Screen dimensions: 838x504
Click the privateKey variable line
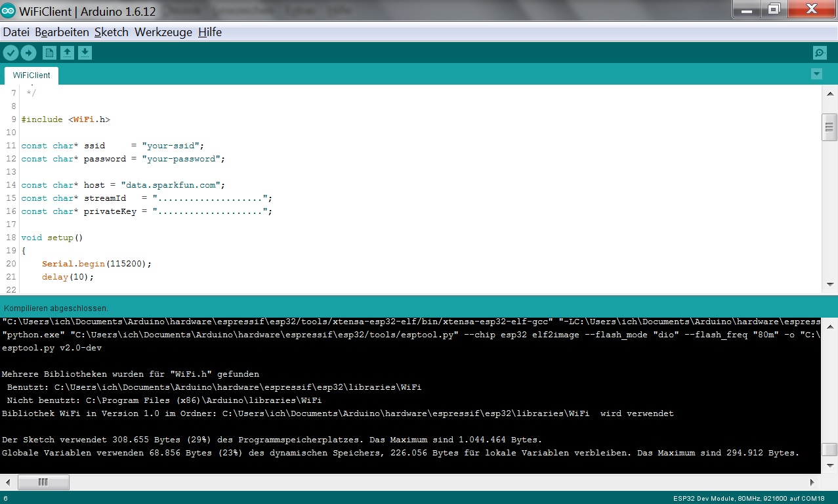[146, 211]
